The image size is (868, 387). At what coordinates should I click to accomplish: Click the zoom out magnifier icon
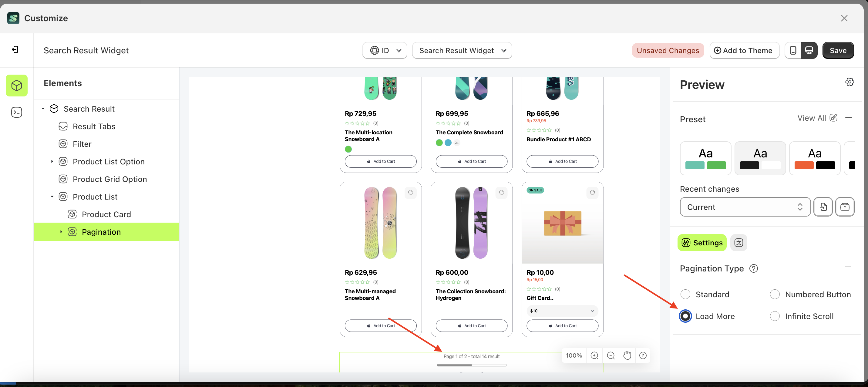pyautogui.click(x=611, y=355)
